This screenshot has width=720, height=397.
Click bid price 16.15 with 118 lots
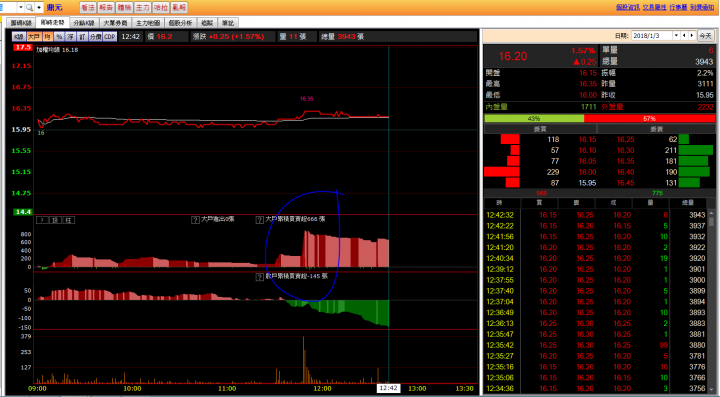click(587, 139)
